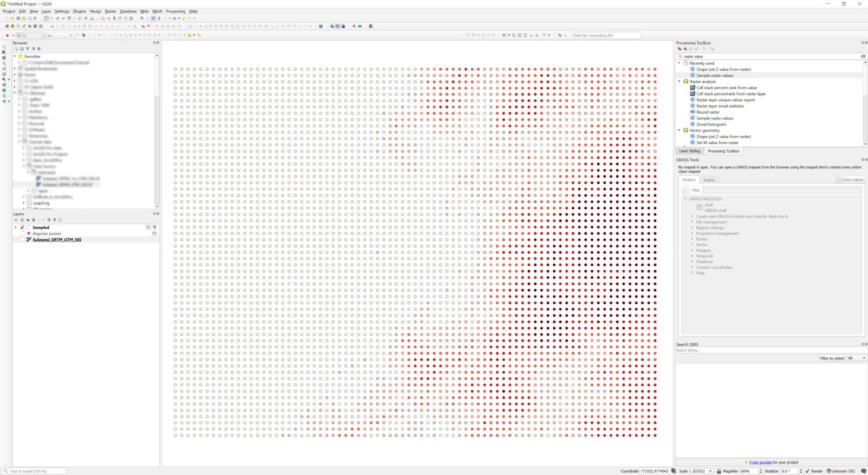Enable the Regular points layer
Image resolution: width=868 pixels, height=475 pixels.
23,234
